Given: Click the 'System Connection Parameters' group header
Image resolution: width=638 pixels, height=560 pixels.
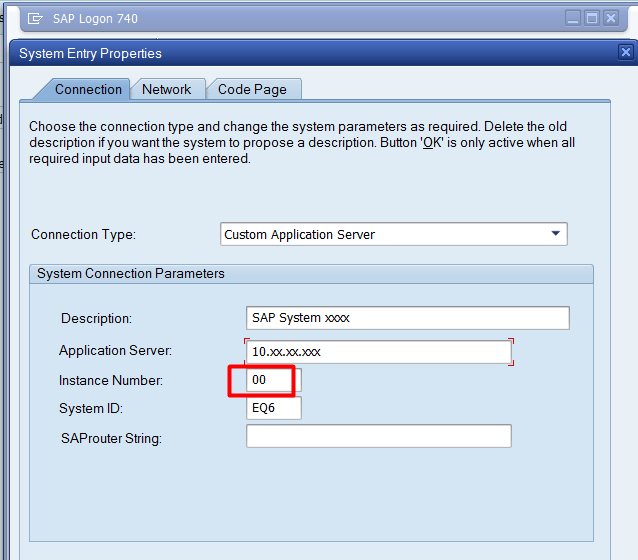Looking at the screenshot, I should 311,274.
